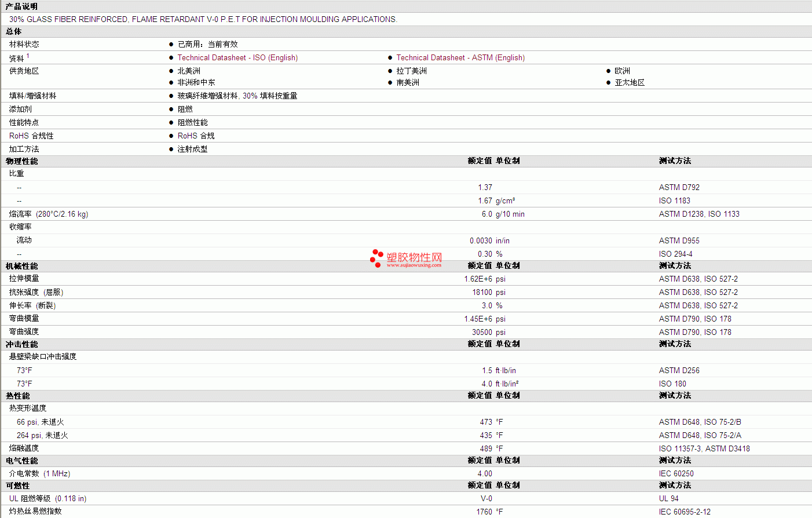
Task: Select the tensile modulus value 1.62E+6
Action: pyautogui.click(x=478, y=279)
